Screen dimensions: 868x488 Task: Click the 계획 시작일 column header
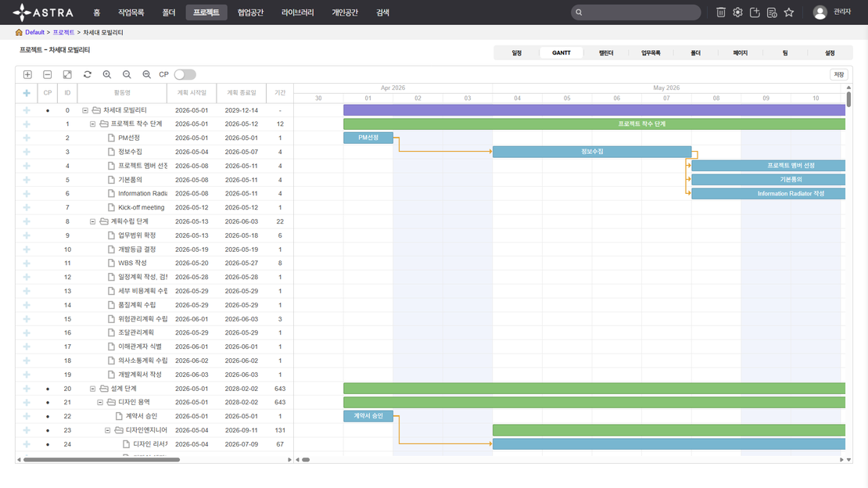click(x=192, y=93)
